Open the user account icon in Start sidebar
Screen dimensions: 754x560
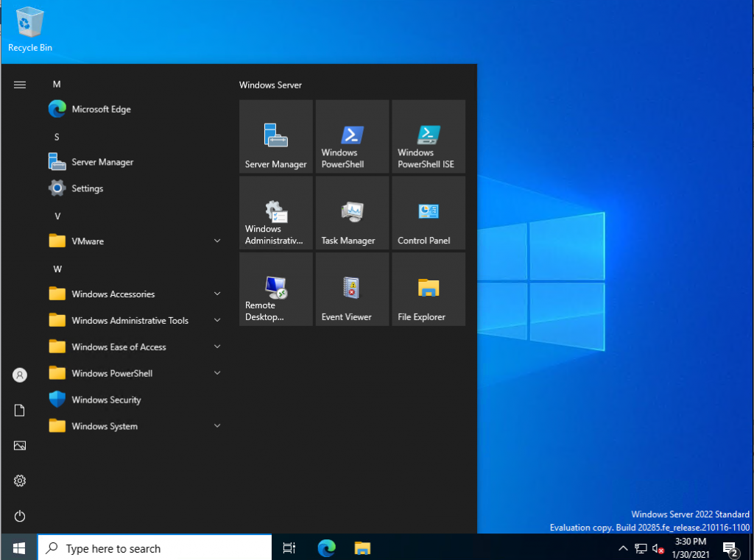point(20,375)
